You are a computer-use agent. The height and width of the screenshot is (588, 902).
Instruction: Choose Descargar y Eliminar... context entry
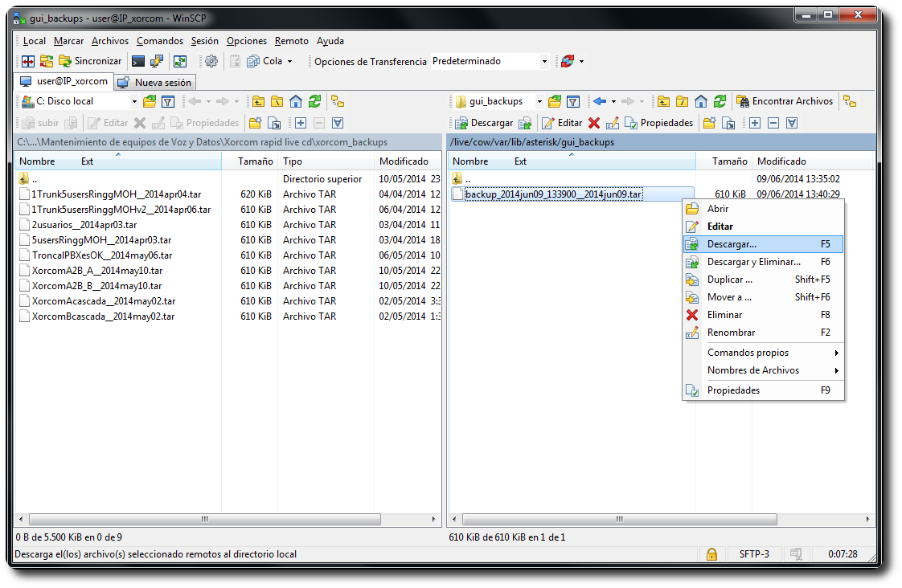[763, 262]
